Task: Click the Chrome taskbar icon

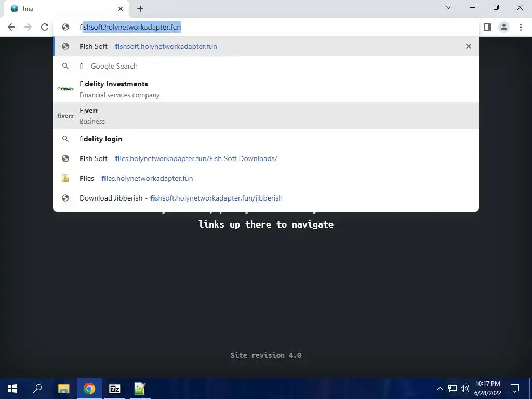Action: [x=89, y=389]
